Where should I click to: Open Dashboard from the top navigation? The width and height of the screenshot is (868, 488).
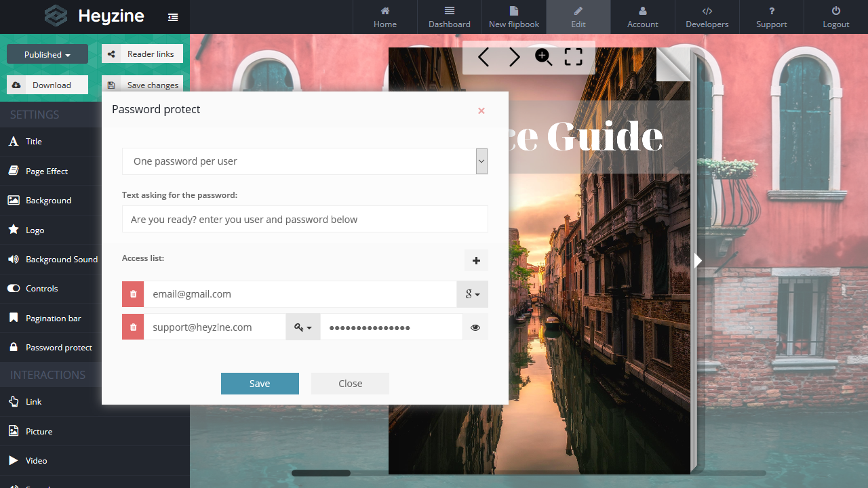click(449, 17)
